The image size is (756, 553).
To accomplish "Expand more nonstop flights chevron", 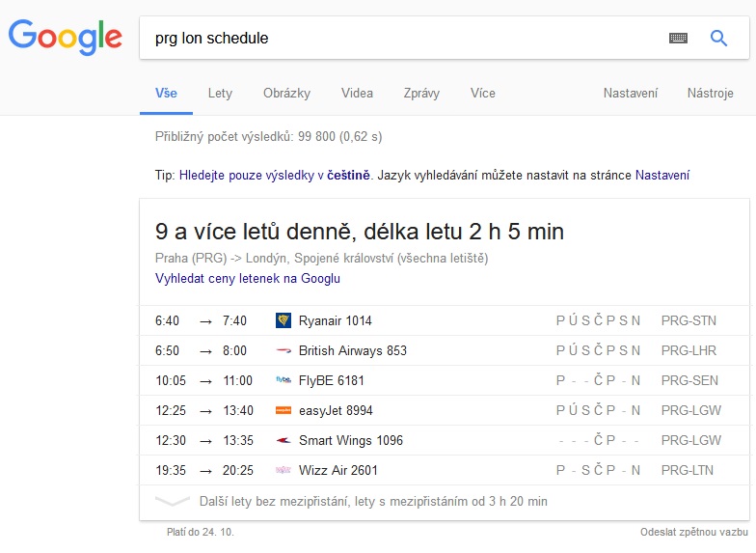I will [173, 502].
